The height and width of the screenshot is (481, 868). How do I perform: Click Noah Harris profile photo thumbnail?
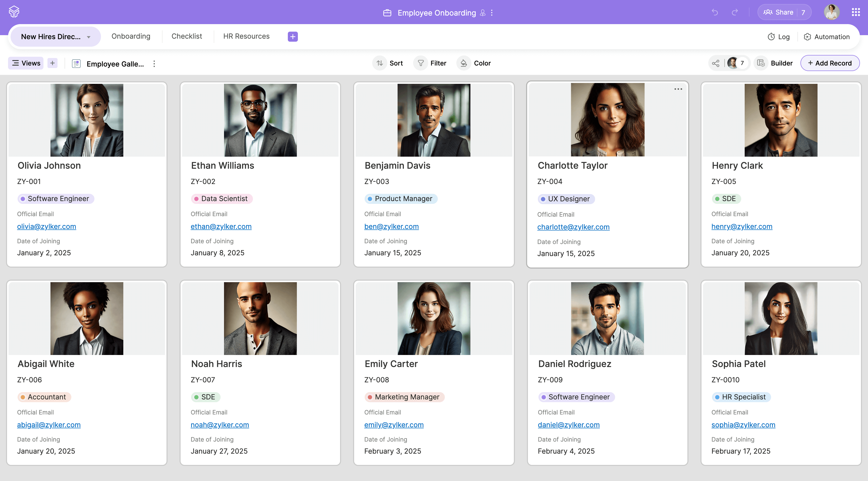[260, 318]
